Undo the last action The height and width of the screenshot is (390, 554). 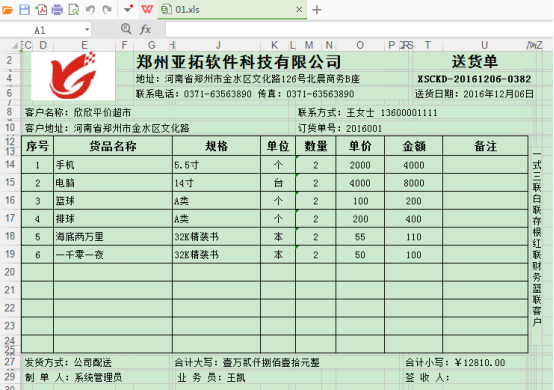pyautogui.click(x=90, y=10)
